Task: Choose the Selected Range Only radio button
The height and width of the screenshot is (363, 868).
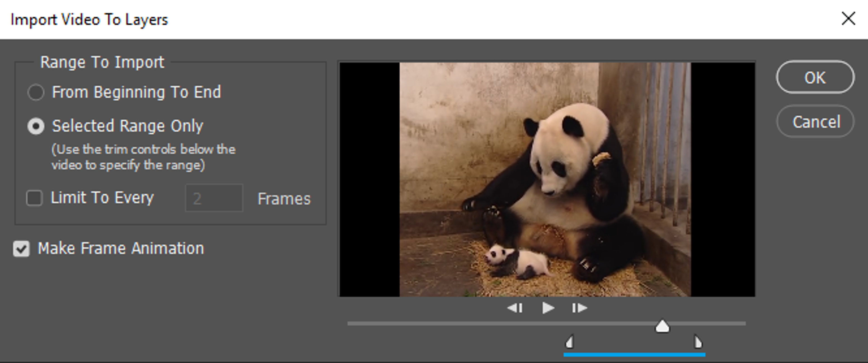Action: [x=36, y=126]
